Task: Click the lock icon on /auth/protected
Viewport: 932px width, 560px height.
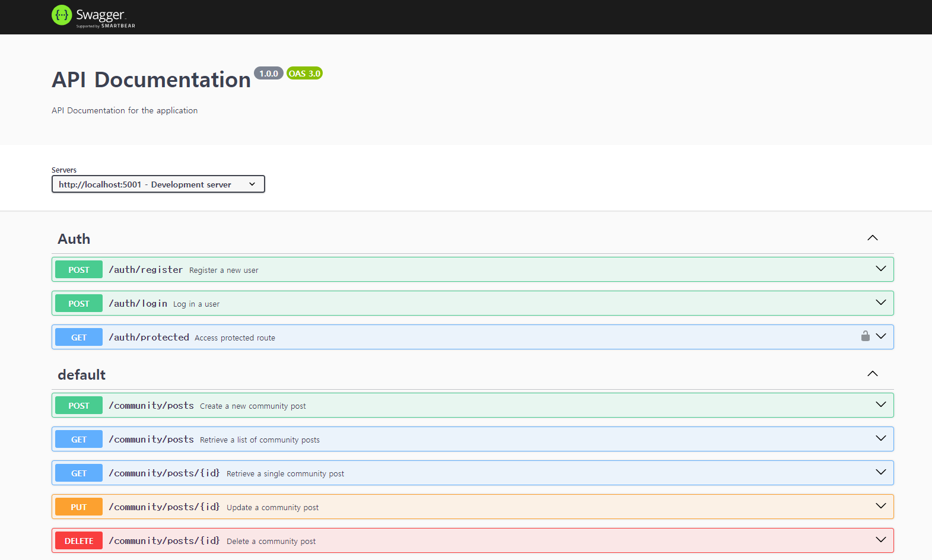Action: 866,336
